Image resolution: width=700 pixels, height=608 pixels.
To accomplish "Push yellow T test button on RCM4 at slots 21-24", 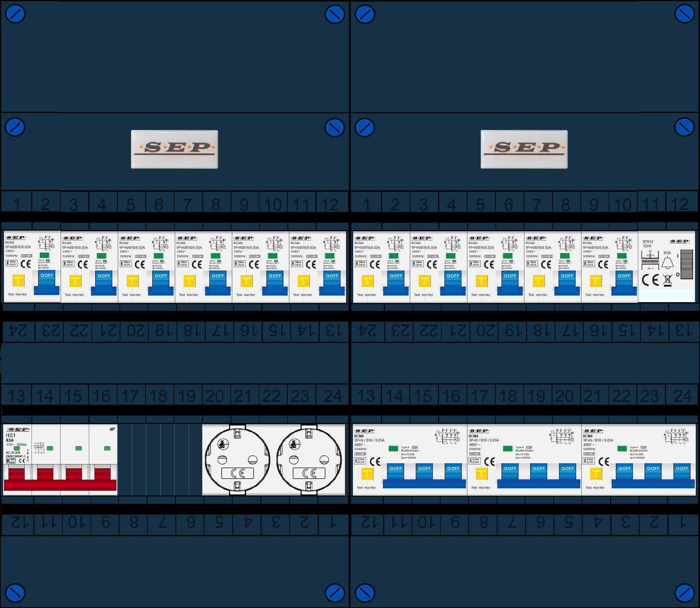I will pyautogui.click(x=596, y=474).
